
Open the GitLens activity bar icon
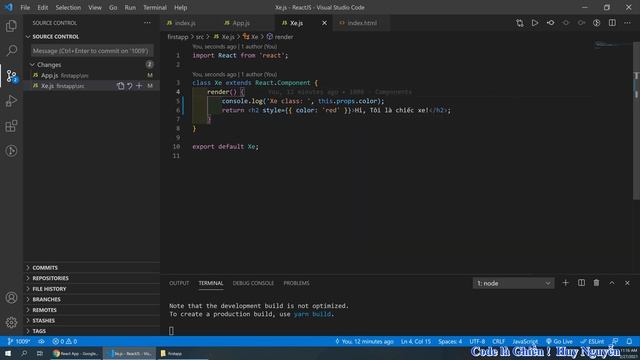pyautogui.click(x=11, y=151)
